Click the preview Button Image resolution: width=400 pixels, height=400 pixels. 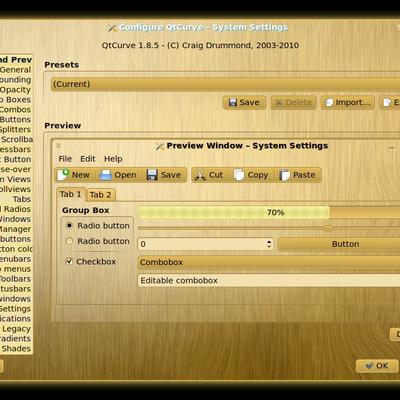[x=339, y=244]
